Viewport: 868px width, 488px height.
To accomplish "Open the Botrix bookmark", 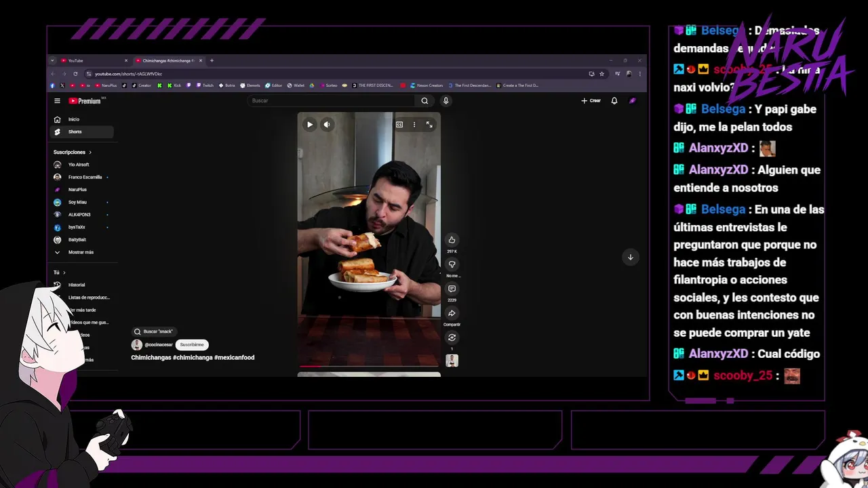I will point(227,85).
